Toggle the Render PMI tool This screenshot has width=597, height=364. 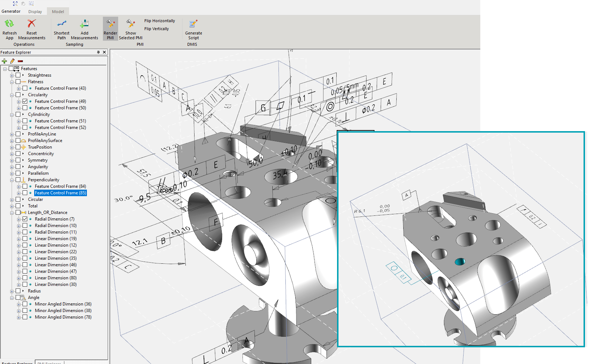click(110, 24)
